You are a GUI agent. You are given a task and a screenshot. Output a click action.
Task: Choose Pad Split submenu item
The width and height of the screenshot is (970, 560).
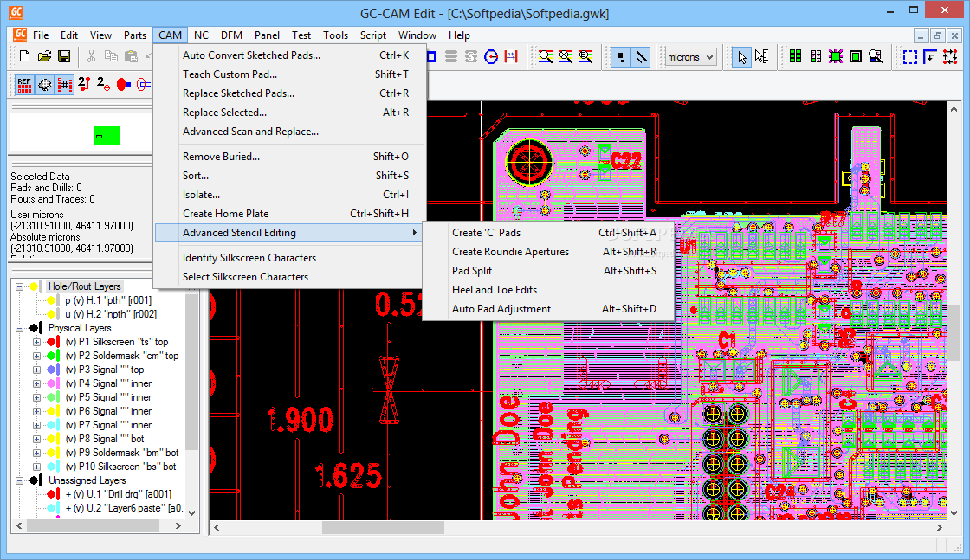point(548,271)
